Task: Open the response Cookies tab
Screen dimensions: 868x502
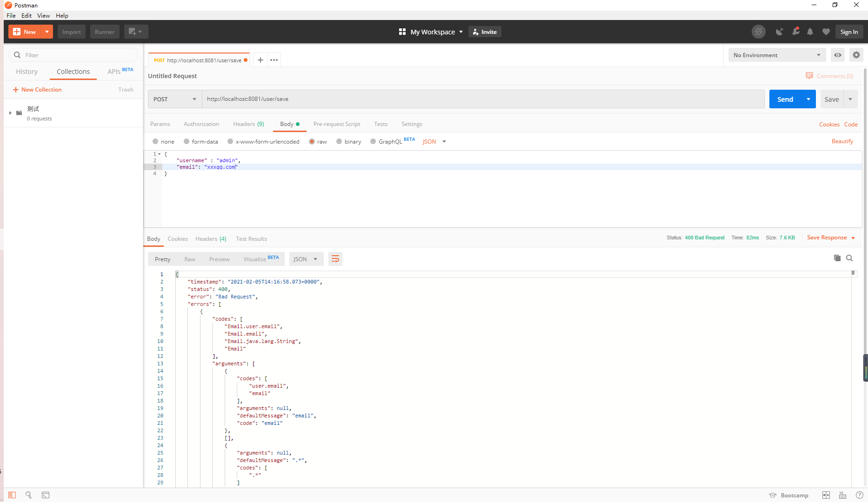Action: (x=178, y=239)
